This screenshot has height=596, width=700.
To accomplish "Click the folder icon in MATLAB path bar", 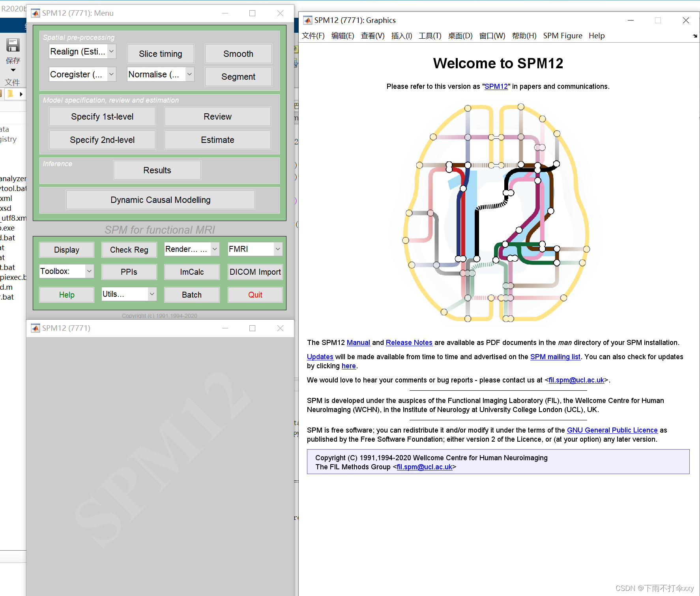I will point(10,94).
